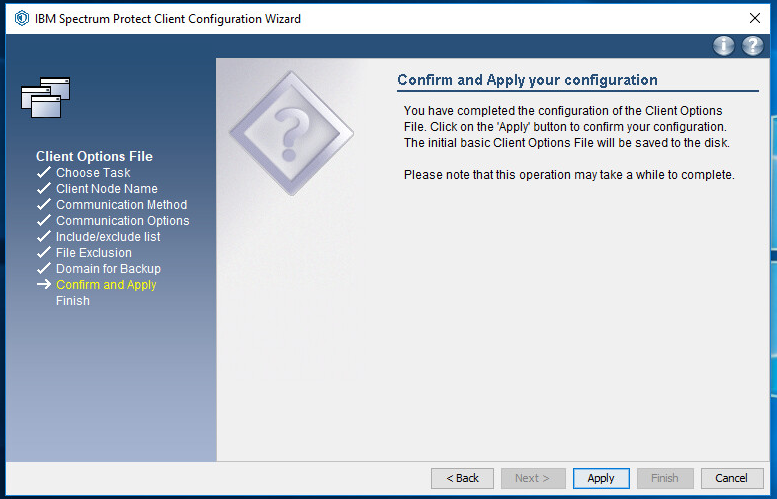Click the large diamond question mark graphic
The width and height of the screenshot is (777, 499).
pyautogui.click(x=291, y=132)
